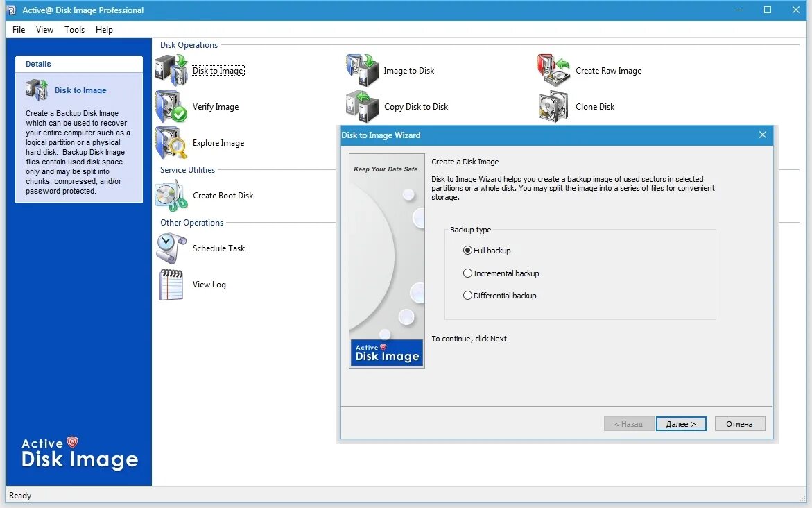
Task: Click the < Назад button
Action: (x=629, y=424)
